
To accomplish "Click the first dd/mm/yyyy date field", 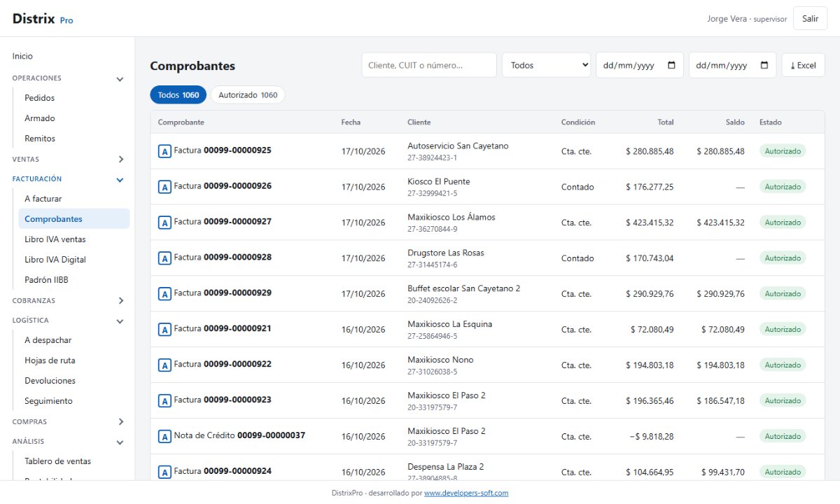I will [640, 65].
